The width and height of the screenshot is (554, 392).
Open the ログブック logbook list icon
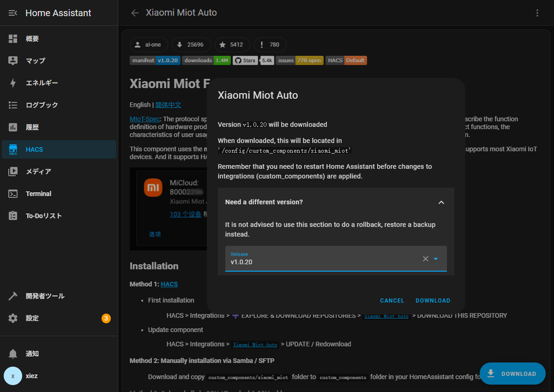13,105
